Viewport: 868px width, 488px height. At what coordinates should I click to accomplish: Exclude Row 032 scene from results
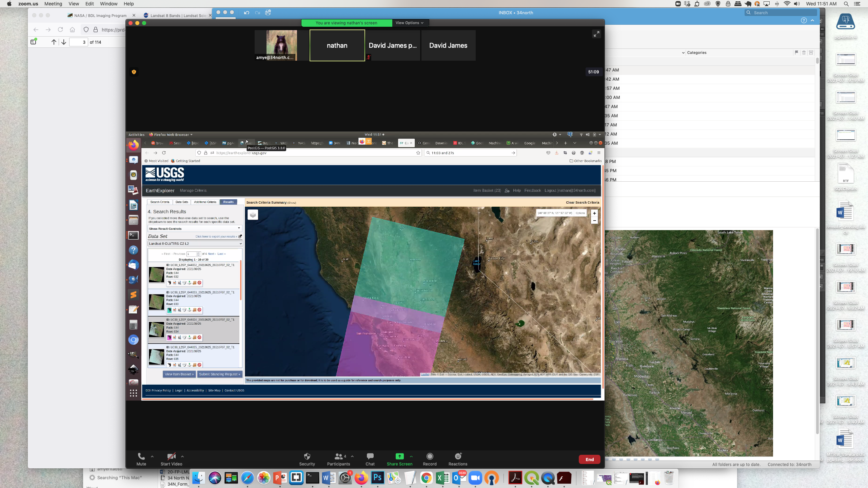pos(200,283)
